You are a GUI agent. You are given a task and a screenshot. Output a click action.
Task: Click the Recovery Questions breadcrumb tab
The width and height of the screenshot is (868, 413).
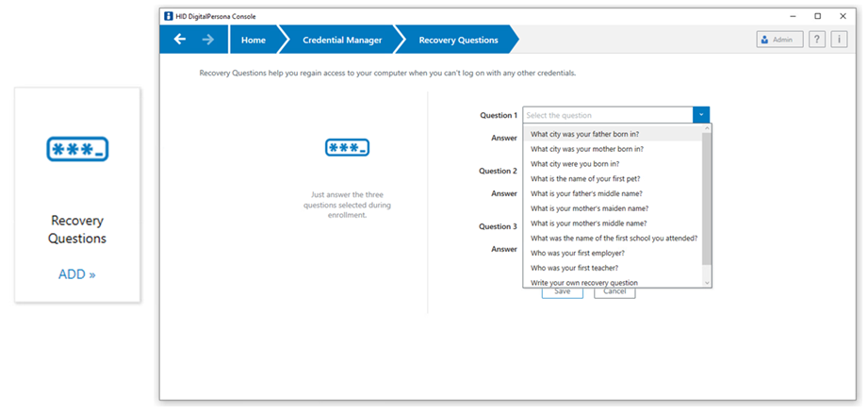pos(458,40)
